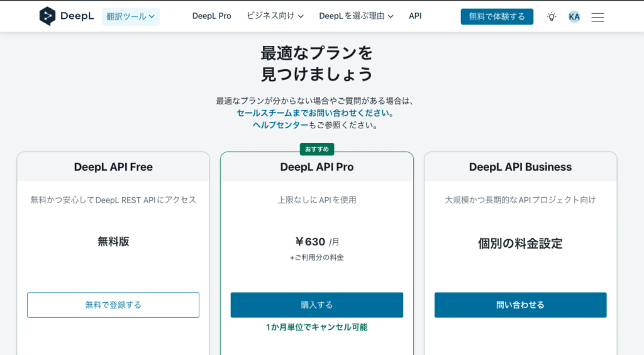The width and height of the screenshot is (644, 355).
Task: Open DeepL Pro in the navigation
Action: pyautogui.click(x=211, y=16)
